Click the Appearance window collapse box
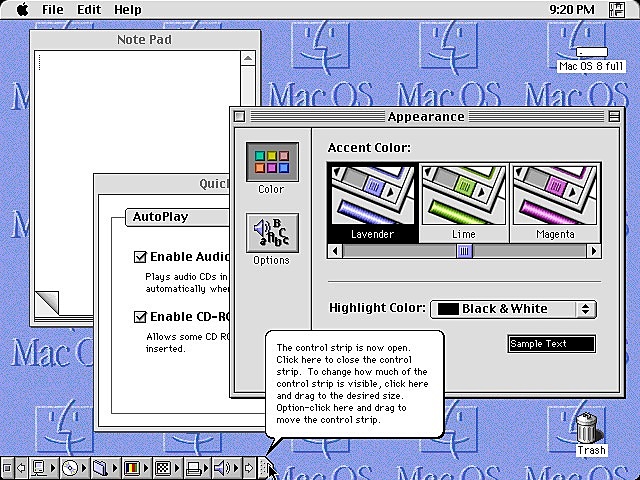Viewport: 640px width, 480px height. click(614, 117)
